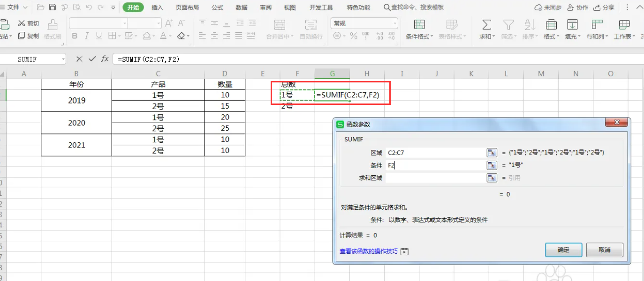The height and width of the screenshot is (281, 644).
Task: Switch to the 公式 ribbon tab
Action: coord(217,7)
